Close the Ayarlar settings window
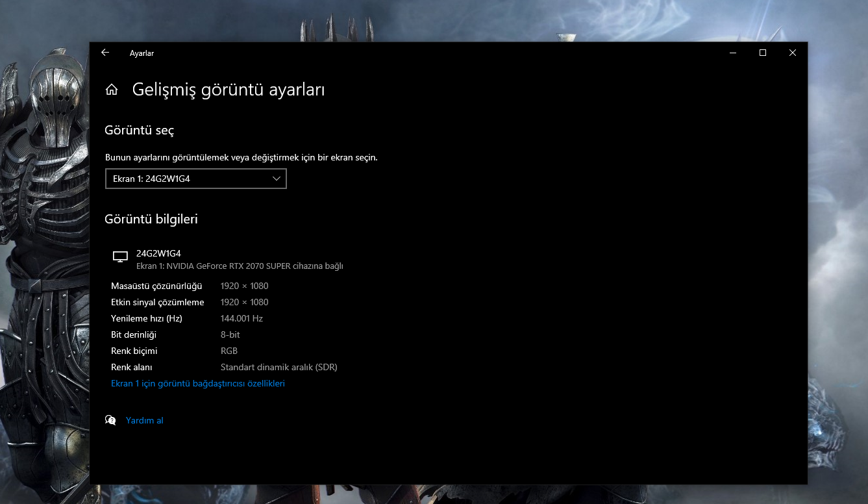The width and height of the screenshot is (868, 504). point(793,53)
